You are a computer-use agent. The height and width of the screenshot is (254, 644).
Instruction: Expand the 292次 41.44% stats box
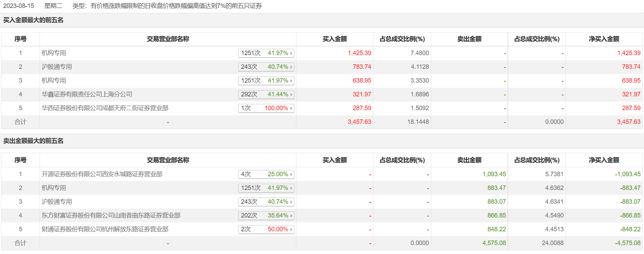pyautogui.click(x=266, y=94)
